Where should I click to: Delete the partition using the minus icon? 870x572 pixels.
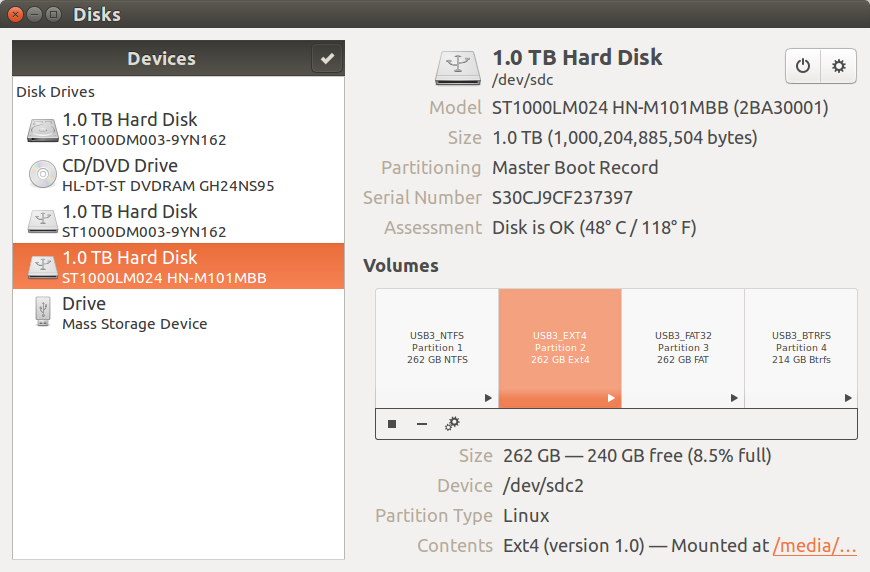(422, 424)
